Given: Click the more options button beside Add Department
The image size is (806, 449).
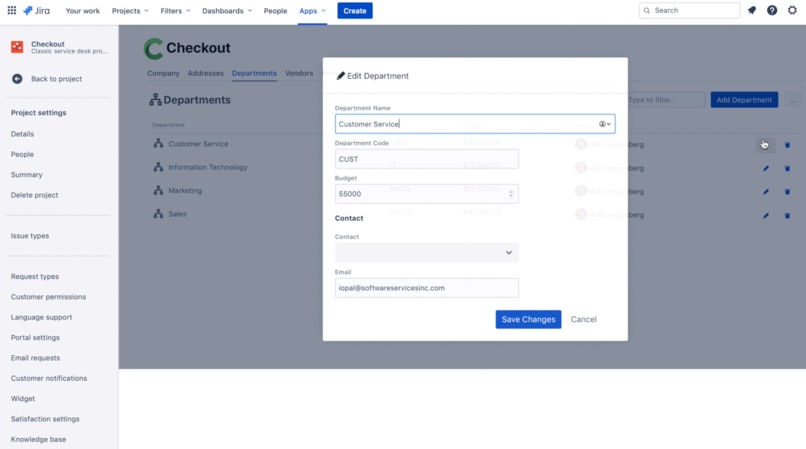Looking at the screenshot, I should pos(793,100).
